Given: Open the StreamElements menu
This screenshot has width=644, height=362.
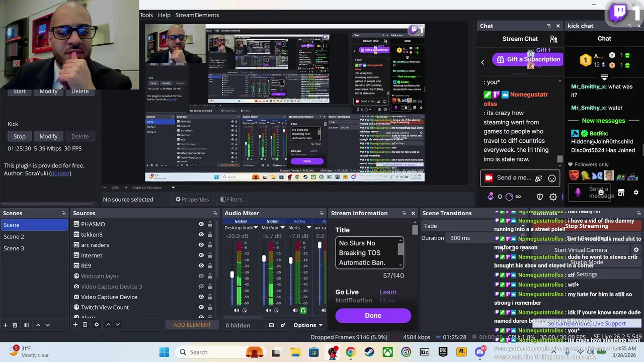Looking at the screenshot, I should point(197,15).
